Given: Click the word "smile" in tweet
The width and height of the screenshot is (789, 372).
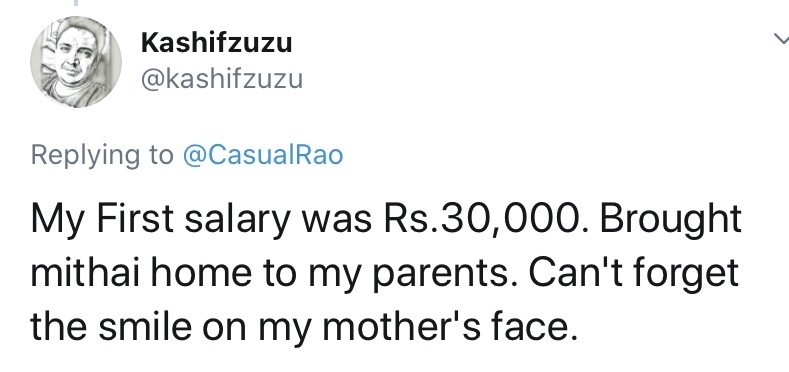Looking at the screenshot, I should pyautogui.click(x=145, y=326).
